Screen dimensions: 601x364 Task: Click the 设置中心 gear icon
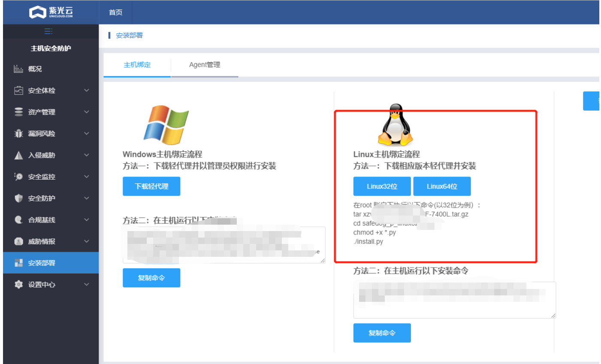click(18, 285)
